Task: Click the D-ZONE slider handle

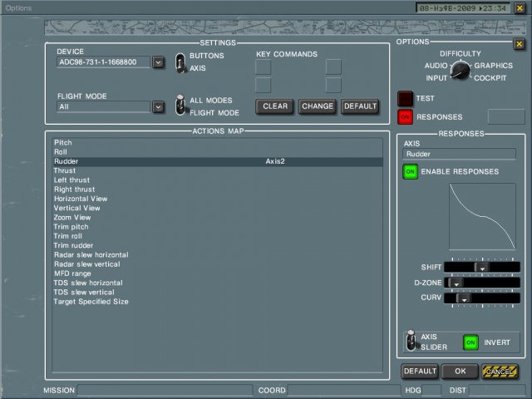Action: (x=456, y=283)
